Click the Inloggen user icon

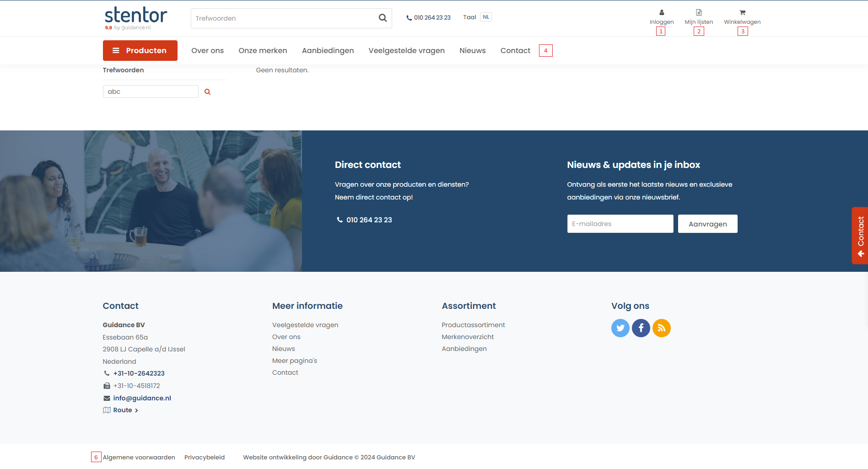click(x=662, y=12)
